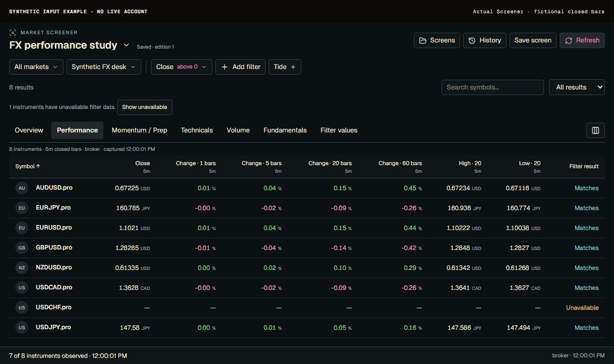614x364 pixels.
Task: Switch to the Technicals tab
Action: [x=197, y=130]
